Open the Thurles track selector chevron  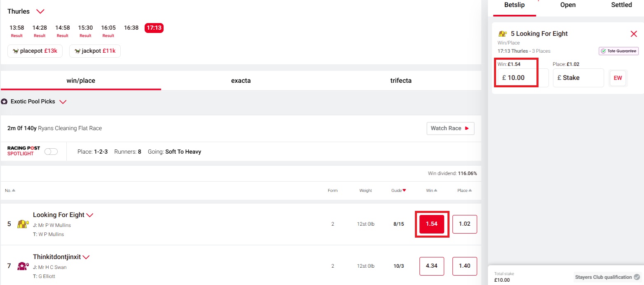[x=40, y=11]
